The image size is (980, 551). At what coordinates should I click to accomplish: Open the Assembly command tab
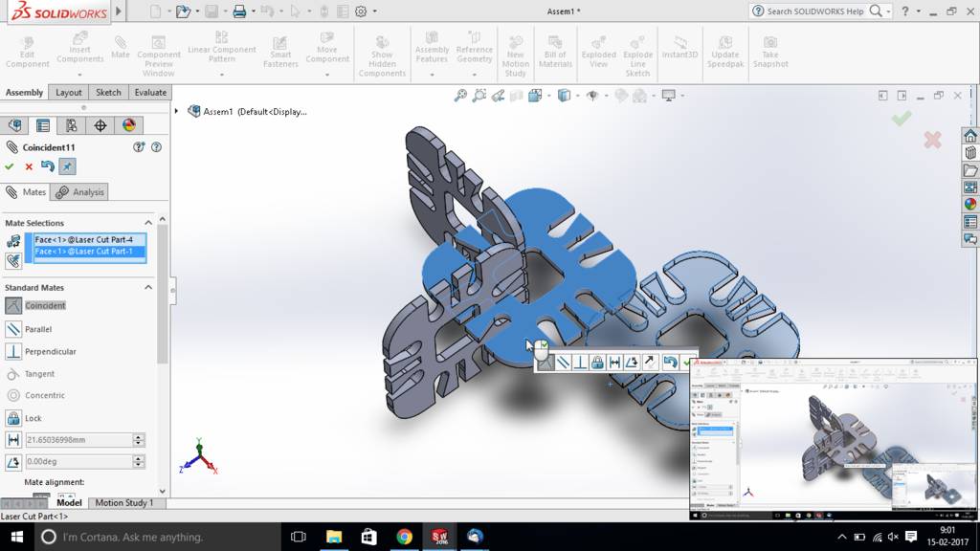pos(24,93)
